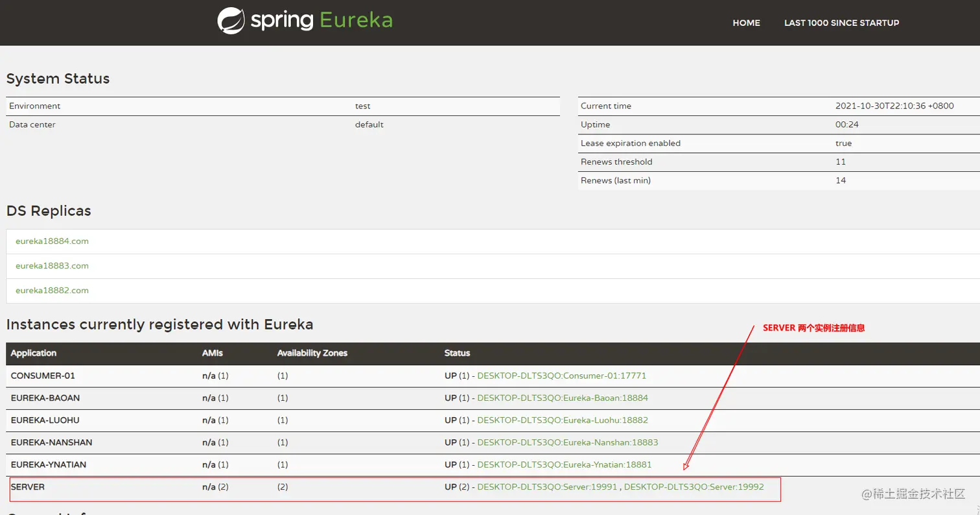This screenshot has height=515, width=980.
Task: Open the eureka18884.com replica link
Action: [x=52, y=241]
